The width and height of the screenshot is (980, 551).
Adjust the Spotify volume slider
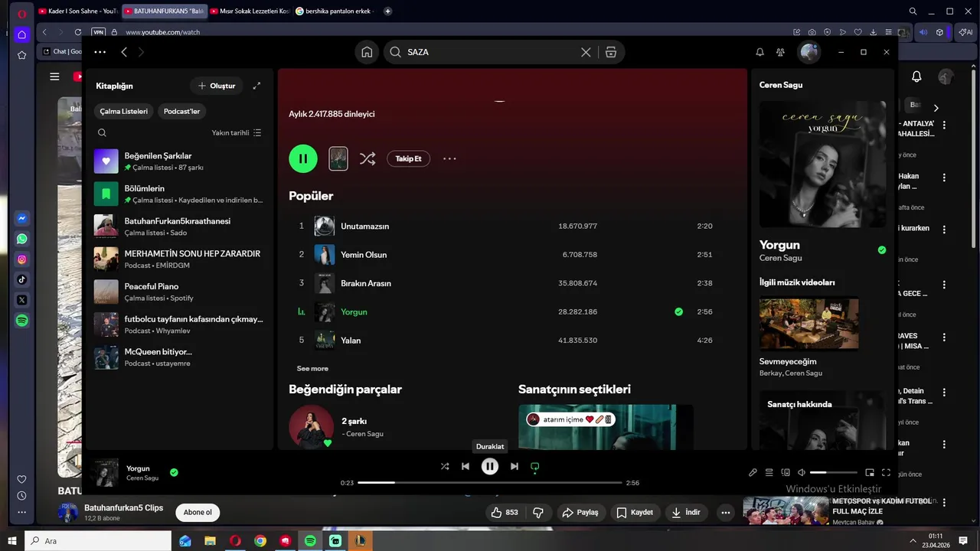tap(834, 473)
